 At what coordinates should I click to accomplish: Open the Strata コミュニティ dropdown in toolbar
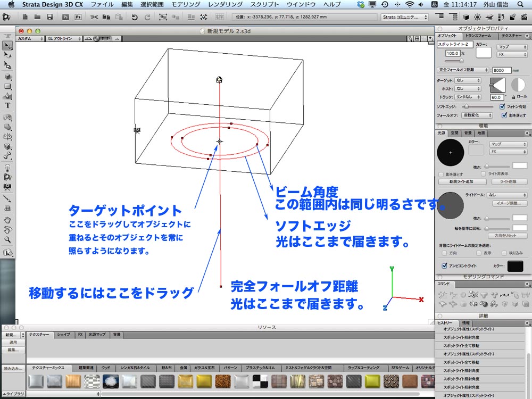tap(405, 17)
